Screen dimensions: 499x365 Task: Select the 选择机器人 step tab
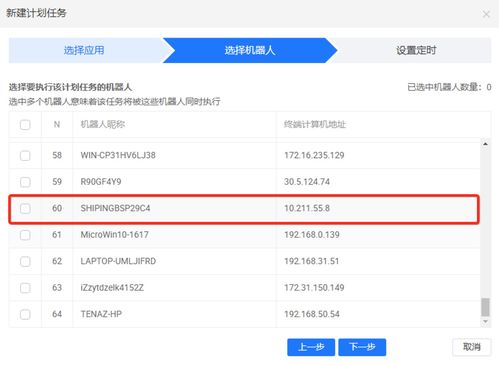coord(250,50)
